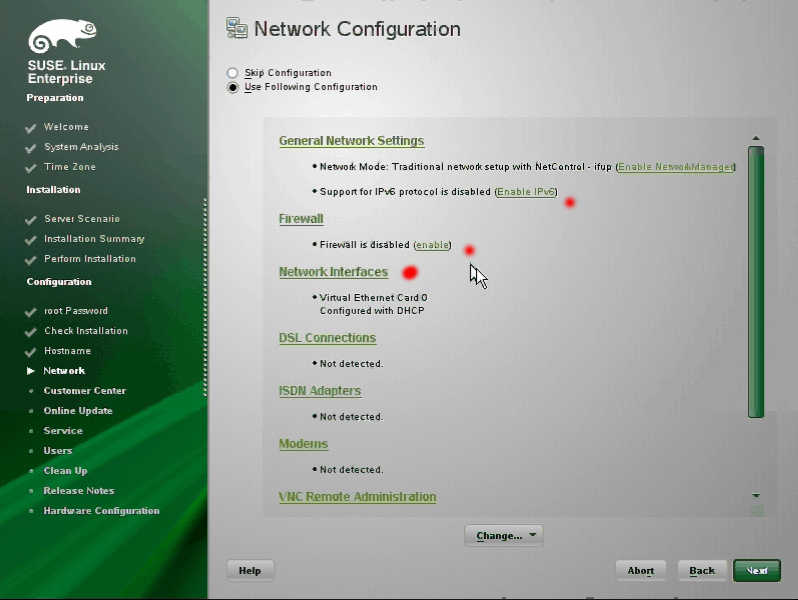Click the Network Mode description text
This screenshot has height=600, width=798.
(x=466, y=167)
